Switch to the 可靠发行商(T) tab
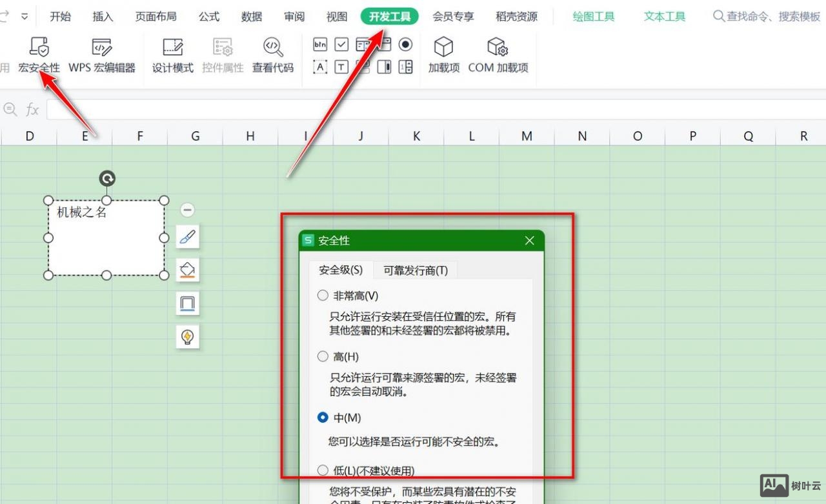This screenshot has height=504, width=826. point(416,270)
